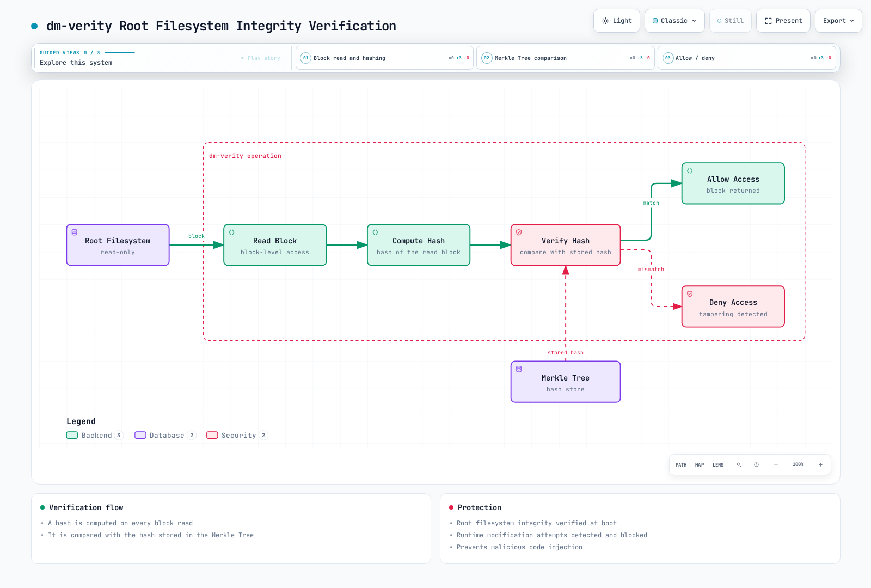
Task: Toggle LENS mode in canvas controls
Action: 718,465
